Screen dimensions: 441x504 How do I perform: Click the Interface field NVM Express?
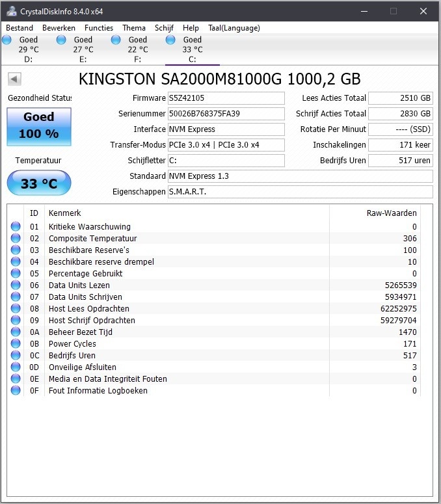pos(226,129)
